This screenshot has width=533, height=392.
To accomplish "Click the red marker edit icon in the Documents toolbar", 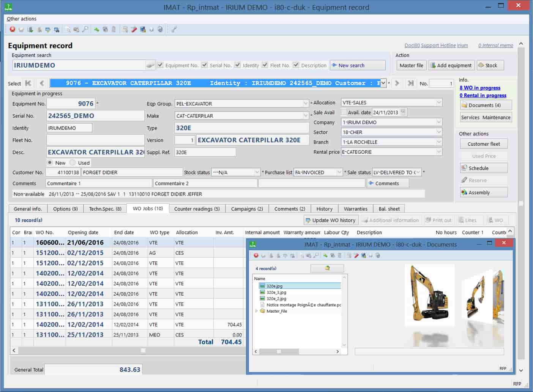I will 356,255.
